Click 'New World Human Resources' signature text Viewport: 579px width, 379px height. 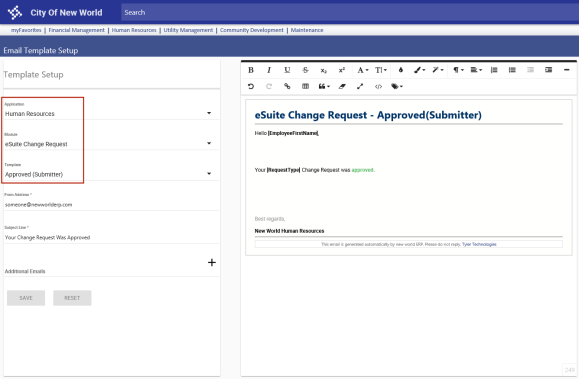pos(290,231)
